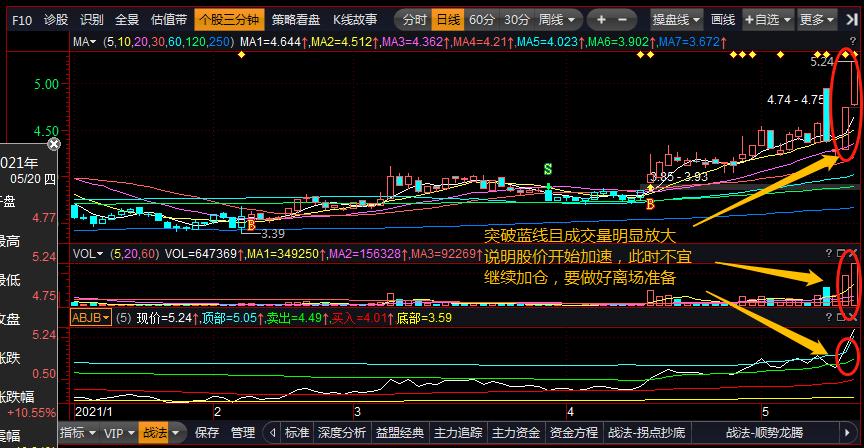
Task: Maximize the VOL sub-panel
Action: coord(841,253)
